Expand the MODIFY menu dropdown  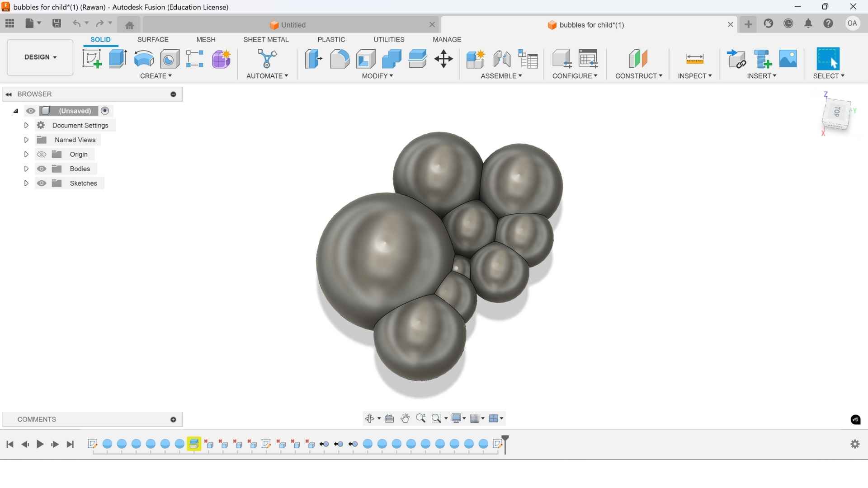click(x=377, y=76)
